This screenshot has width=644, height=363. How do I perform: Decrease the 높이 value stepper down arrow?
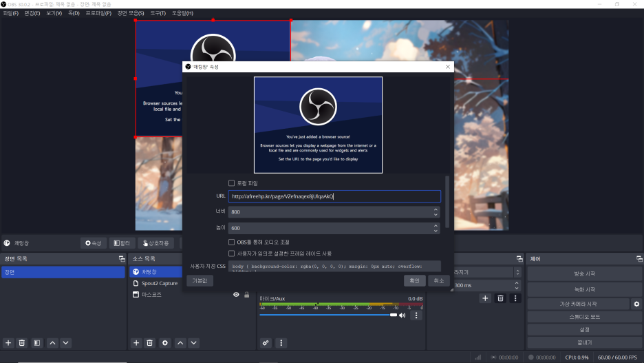click(436, 231)
